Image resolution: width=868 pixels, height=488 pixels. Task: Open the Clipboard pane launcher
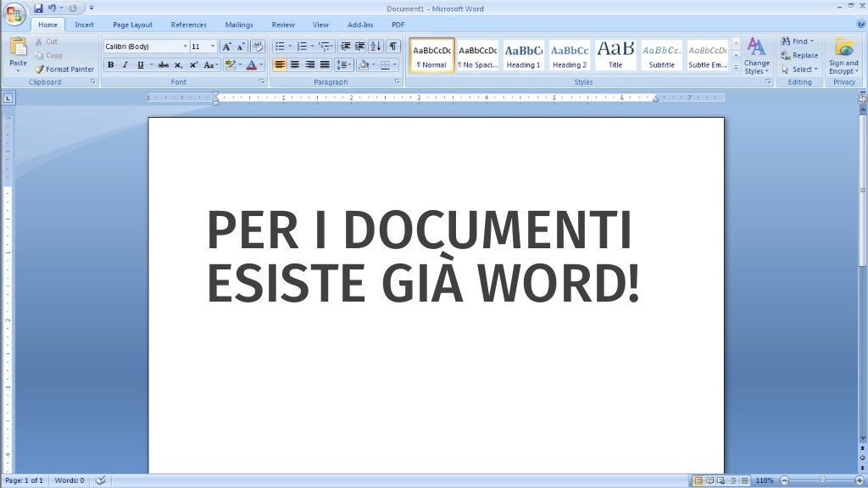[93, 82]
